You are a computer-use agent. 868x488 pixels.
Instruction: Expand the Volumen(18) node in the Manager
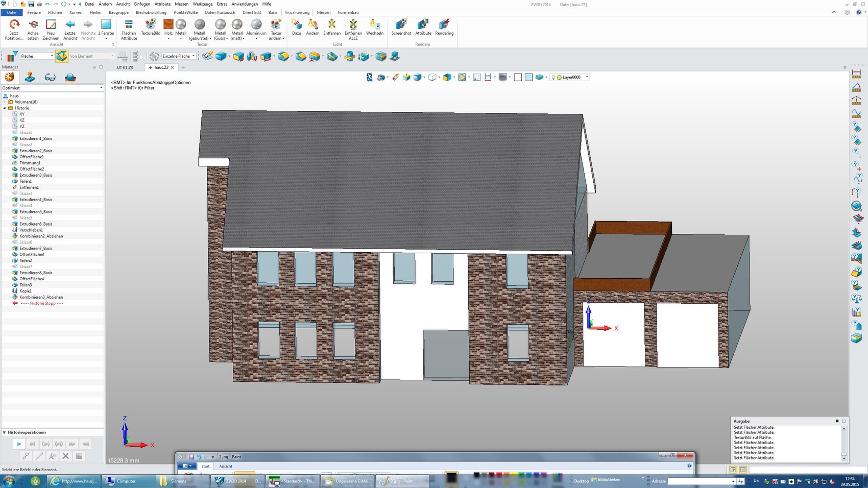click(x=5, y=102)
